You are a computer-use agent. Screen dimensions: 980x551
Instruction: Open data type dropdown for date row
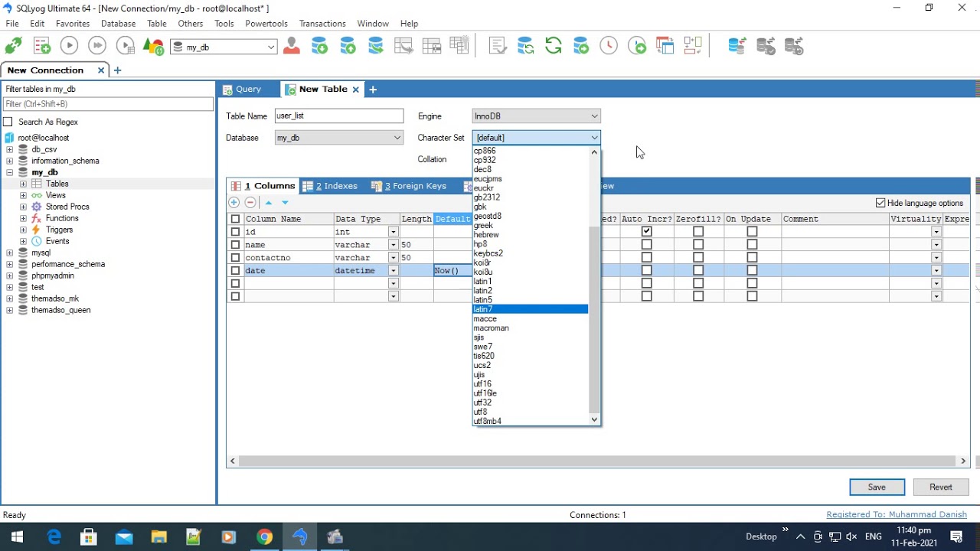394,271
